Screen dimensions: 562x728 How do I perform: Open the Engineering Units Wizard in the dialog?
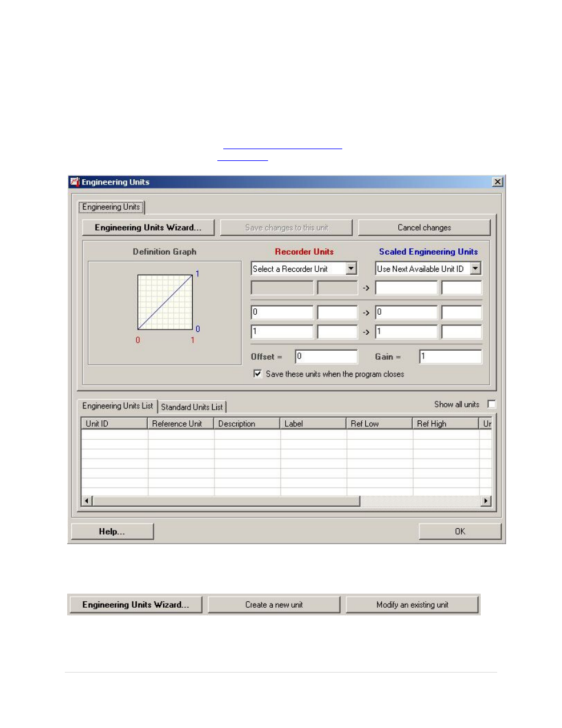tap(148, 228)
